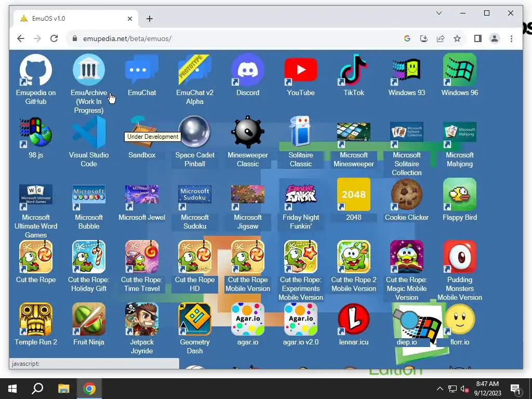
Task: Launch the Flappy Bird icon
Action: click(459, 195)
